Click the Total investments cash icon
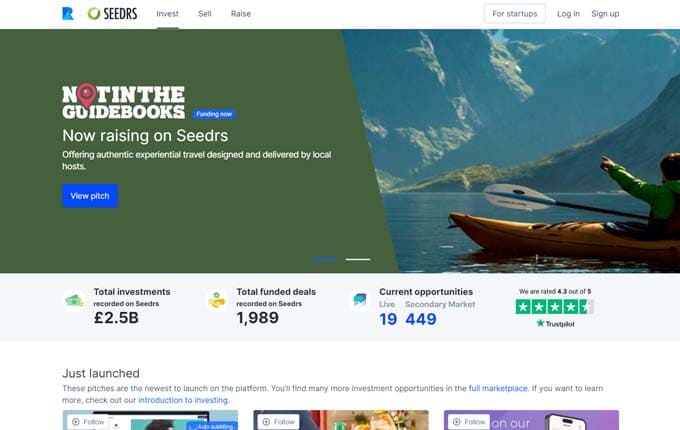 coord(74,300)
